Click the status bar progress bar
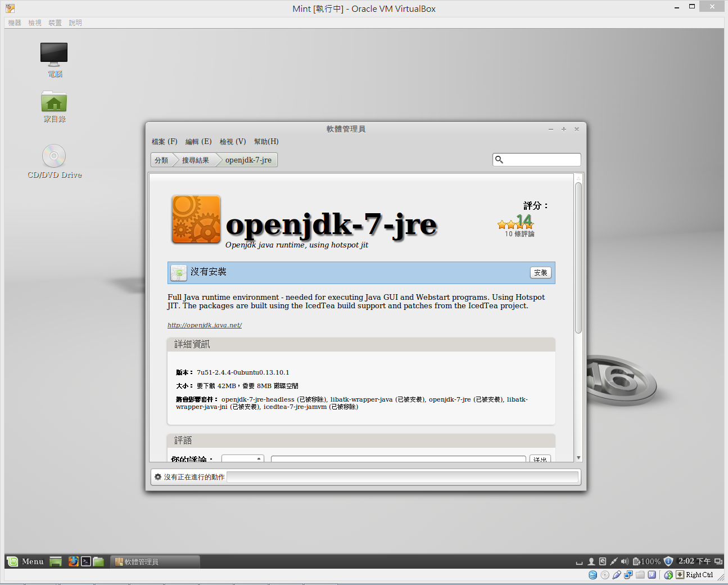Image resolution: width=728 pixels, height=585 pixels. tap(403, 477)
